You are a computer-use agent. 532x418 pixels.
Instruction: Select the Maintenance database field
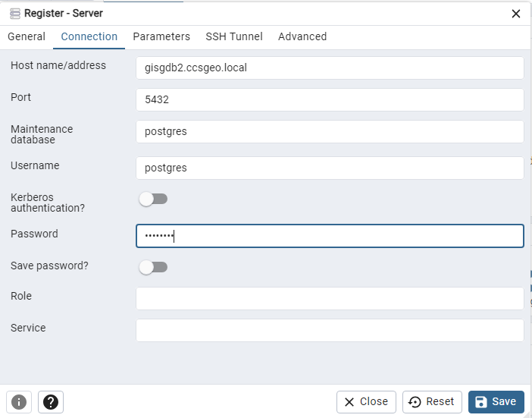pyautogui.click(x=330, y=132)
